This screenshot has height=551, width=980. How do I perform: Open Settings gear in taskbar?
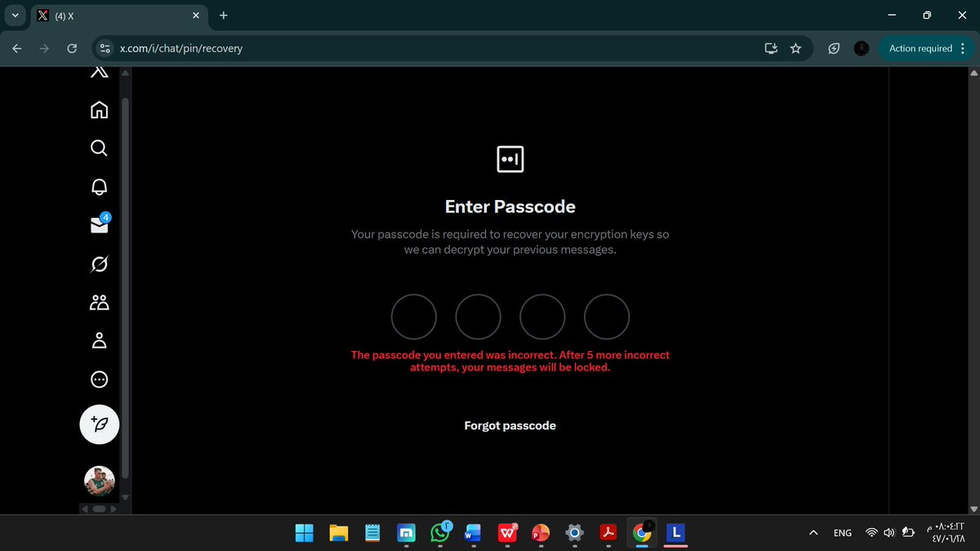(575, 533)
